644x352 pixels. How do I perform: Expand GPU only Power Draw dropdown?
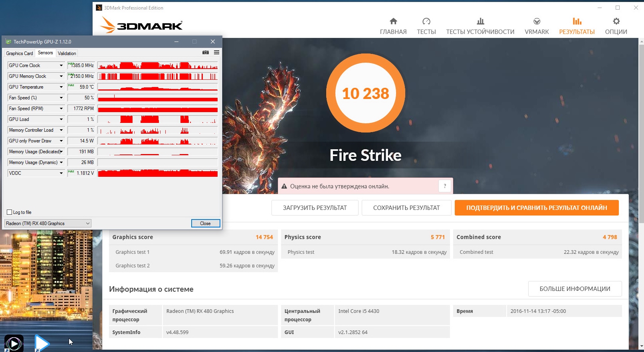(x=61, y=141)
